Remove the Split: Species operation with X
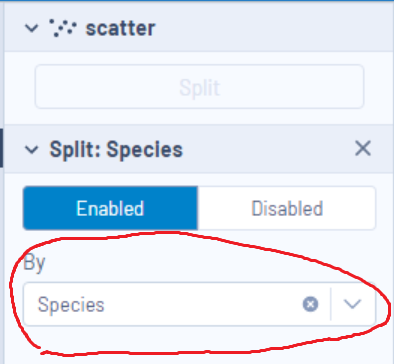This screenshot has width=394, height=364. pyautogui.click(x=363, y=148)
